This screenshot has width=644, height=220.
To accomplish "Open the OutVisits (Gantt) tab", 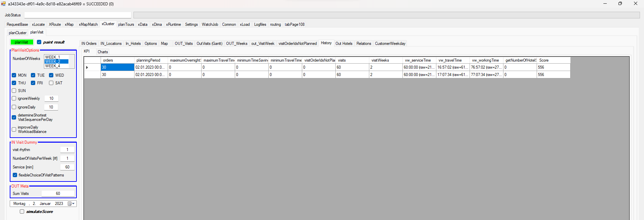I will pyautogui.click(x=209, y=44).
